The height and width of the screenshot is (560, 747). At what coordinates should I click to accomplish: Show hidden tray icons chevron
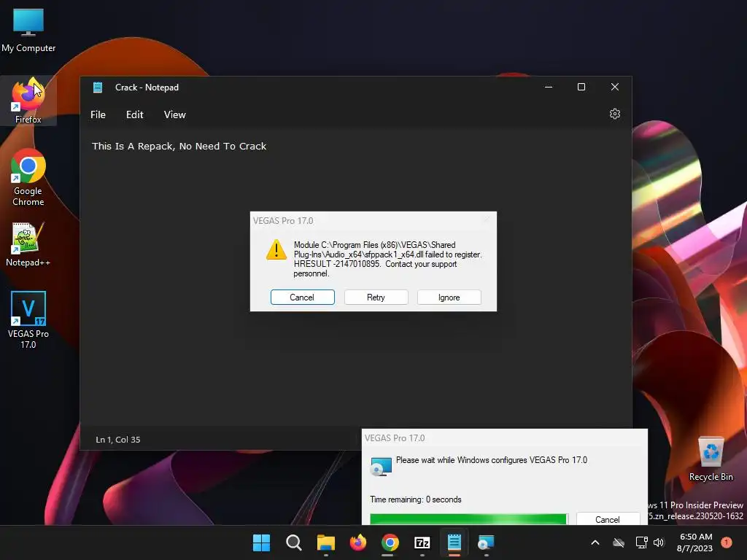click(595, 542)
